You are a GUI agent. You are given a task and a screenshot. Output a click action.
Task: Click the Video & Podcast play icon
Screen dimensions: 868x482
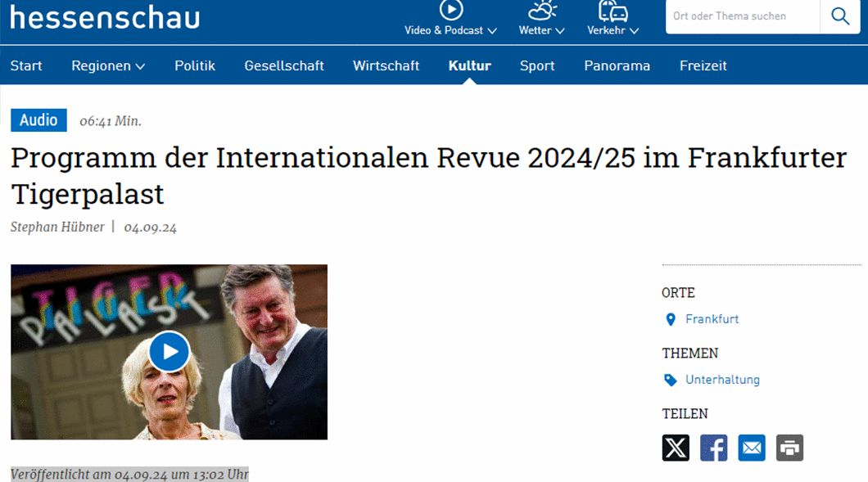tap(451, 10)
